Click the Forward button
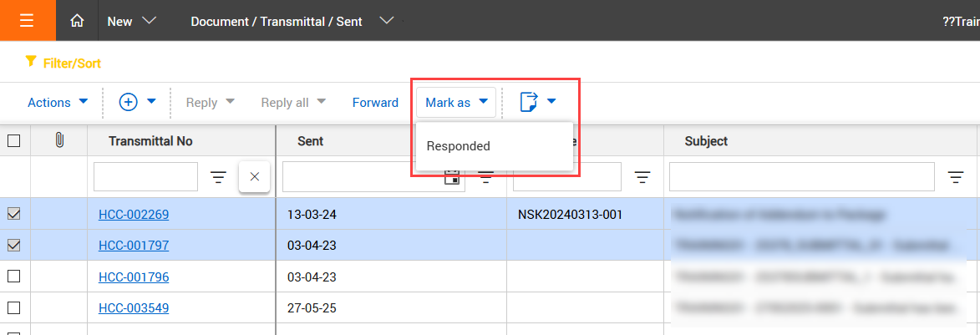The image size is (980, 335). pyautogui.click(x=375, y=103)
